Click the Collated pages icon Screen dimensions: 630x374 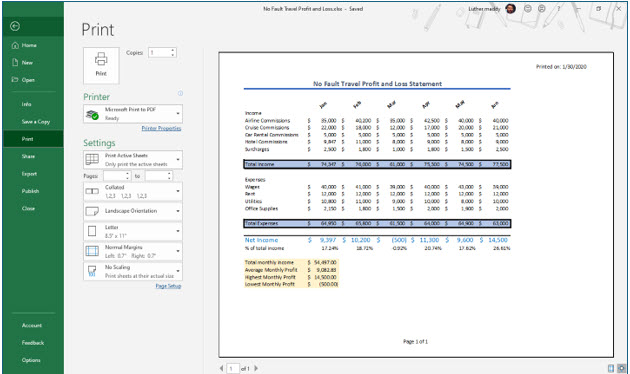click(92, 191)
